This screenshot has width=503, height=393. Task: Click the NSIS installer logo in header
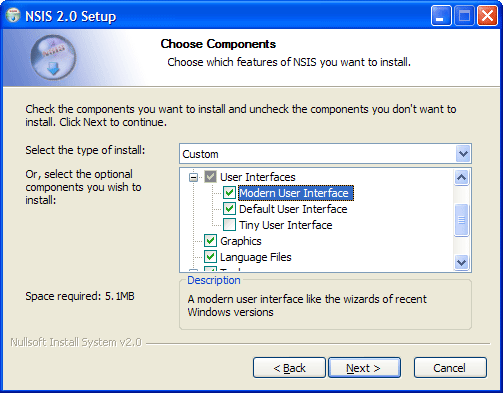coord(53,58)
